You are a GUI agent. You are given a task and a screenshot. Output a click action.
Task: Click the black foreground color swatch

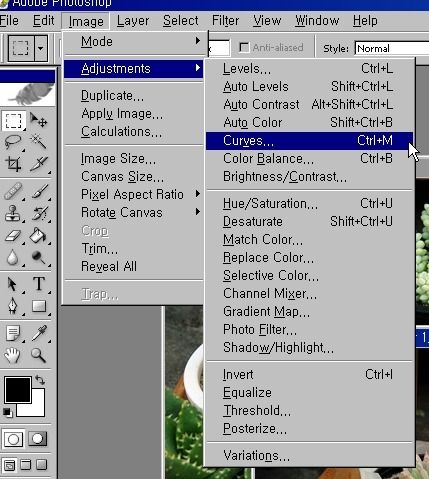point(17,389)
